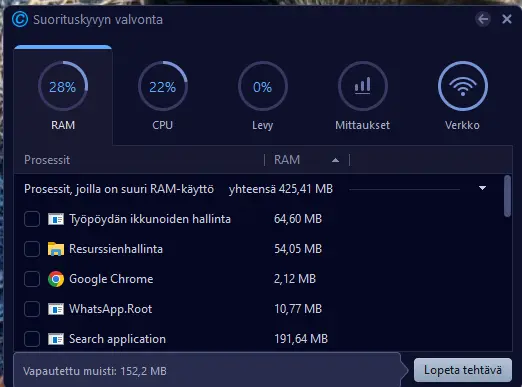Screen dimensions: 522x387
Task: Click the Työpöydän ikkunoiden hallinta process icon
Action: pyautogui.click(x=56, y=219)
